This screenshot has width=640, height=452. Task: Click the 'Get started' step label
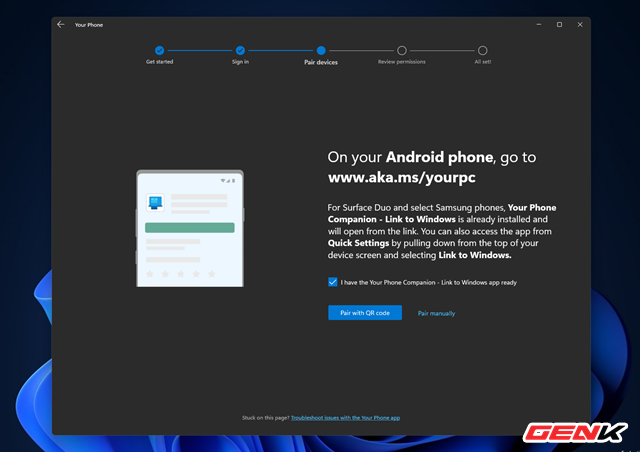click(160, 62)
